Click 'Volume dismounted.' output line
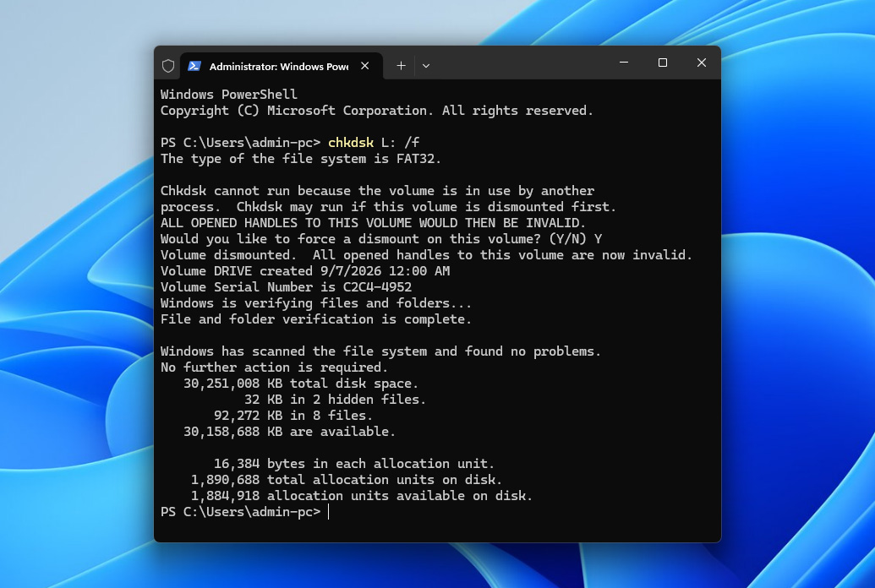 point(426,255)
